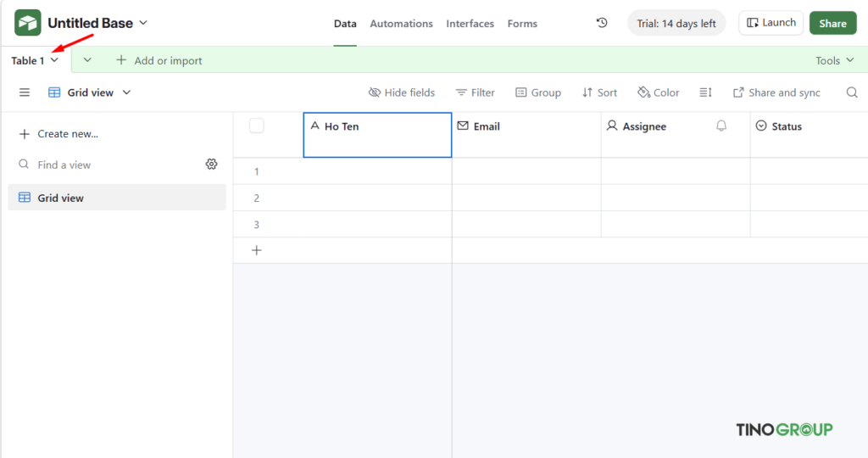Click the plus icon to add row

pos(256,250)
